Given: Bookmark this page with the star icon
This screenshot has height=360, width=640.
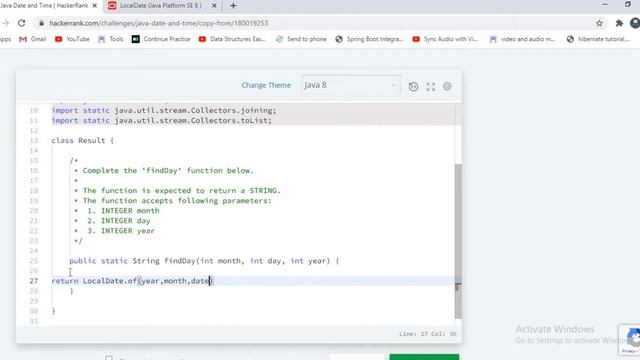Looking at the screenshot, I should coord(599,23).
